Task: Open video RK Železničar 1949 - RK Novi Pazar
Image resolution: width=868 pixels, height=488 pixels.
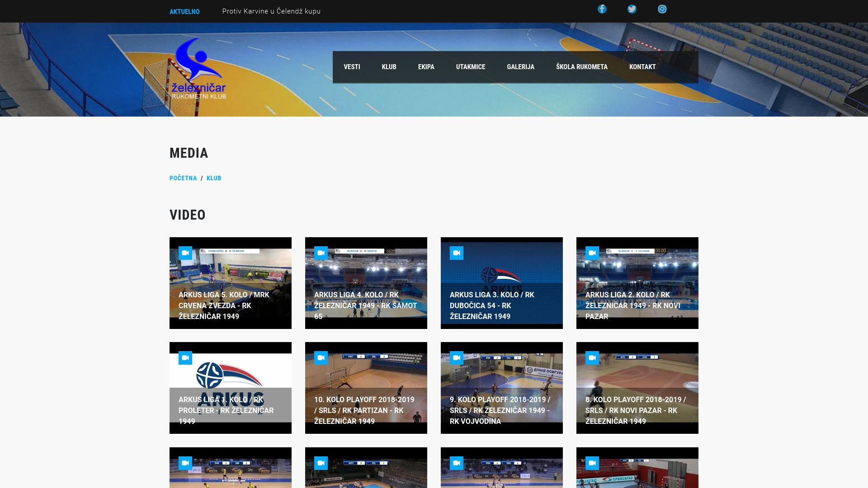Action: [637, 283]
